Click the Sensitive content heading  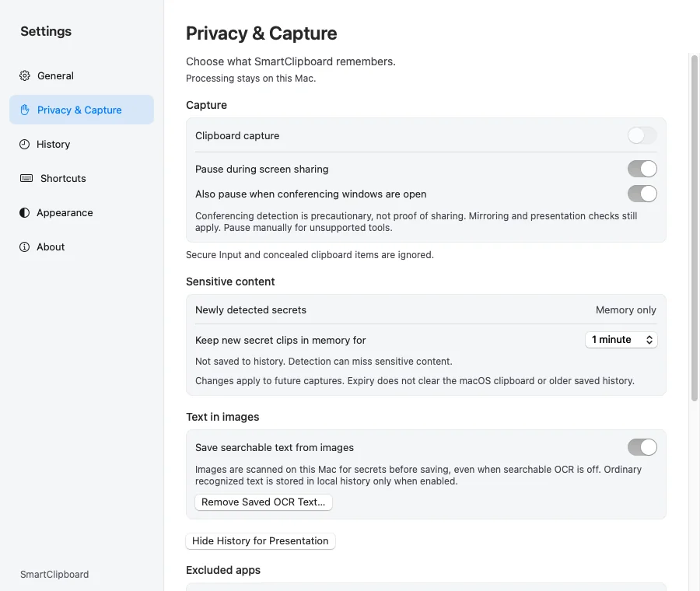pos(230,282)
